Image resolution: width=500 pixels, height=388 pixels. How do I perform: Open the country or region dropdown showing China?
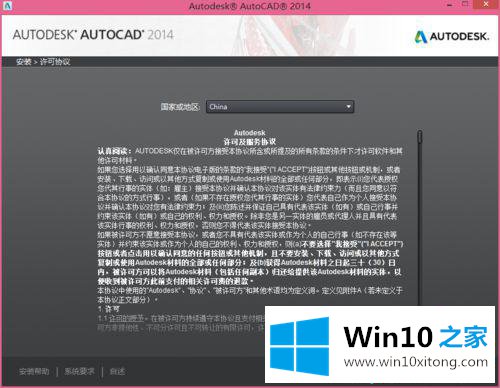point(280,107)
